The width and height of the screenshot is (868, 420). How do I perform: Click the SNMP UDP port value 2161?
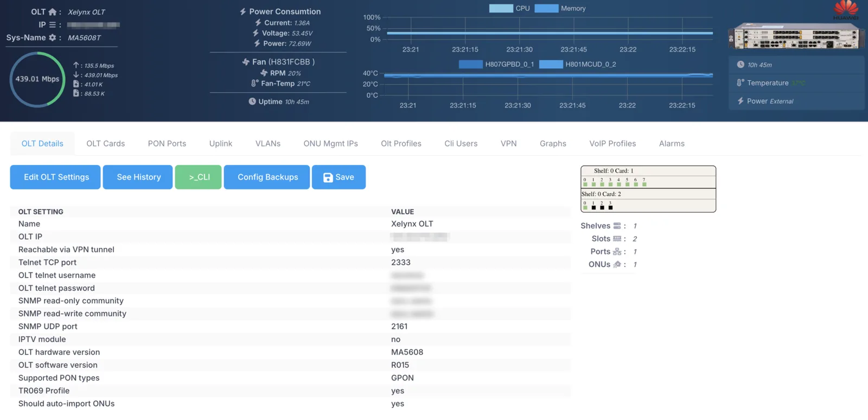coord(399,327)
